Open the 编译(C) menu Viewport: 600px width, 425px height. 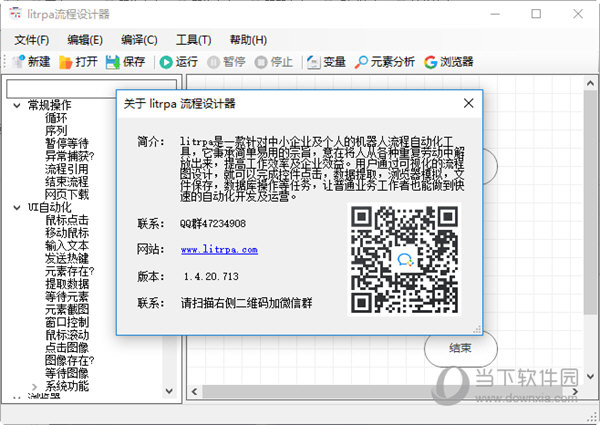(139, 40)
